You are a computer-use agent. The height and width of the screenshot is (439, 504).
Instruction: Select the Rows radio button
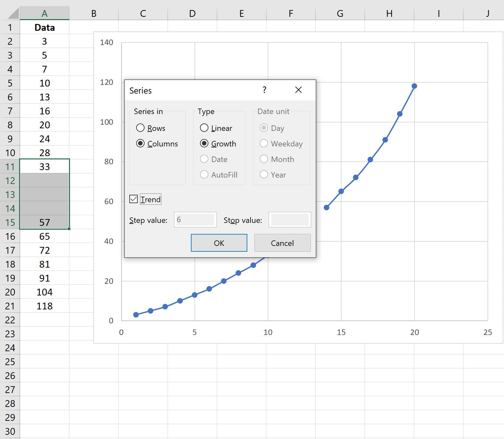(140, 128)
